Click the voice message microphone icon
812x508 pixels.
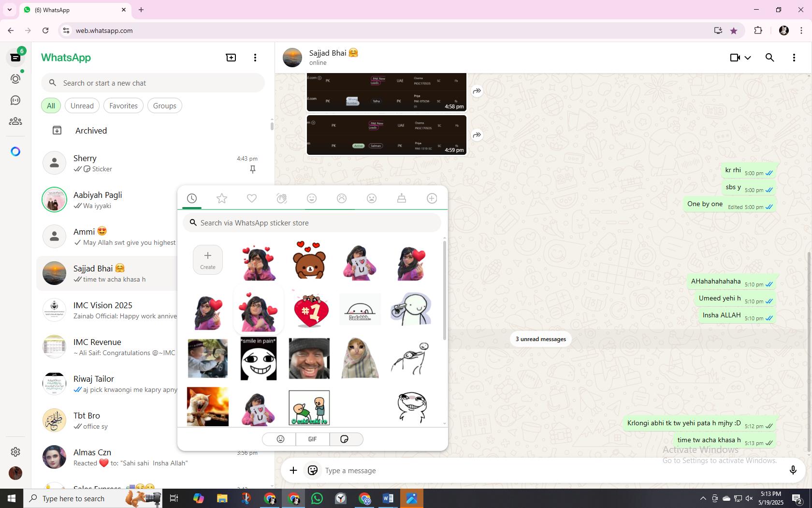[793, 470]
